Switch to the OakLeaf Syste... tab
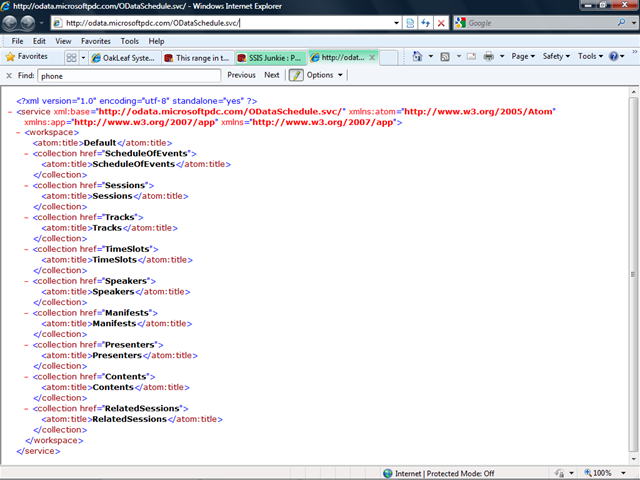Viewport: 640px width, 480px height. click(125, 58)
